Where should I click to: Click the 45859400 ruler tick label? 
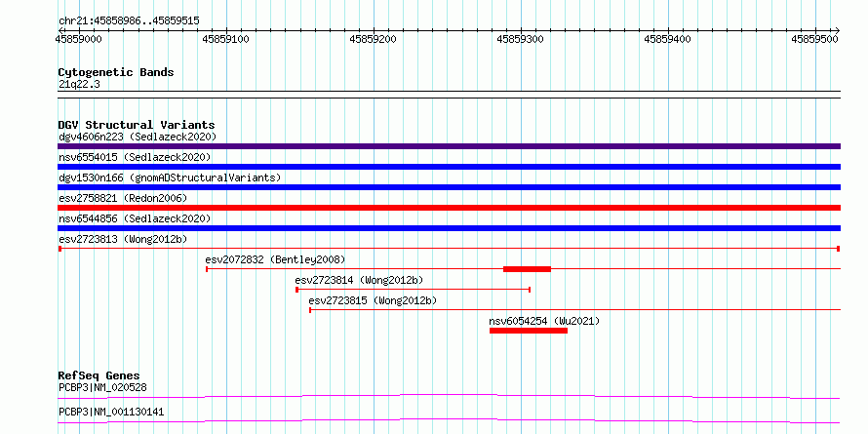tap(668, 39)
